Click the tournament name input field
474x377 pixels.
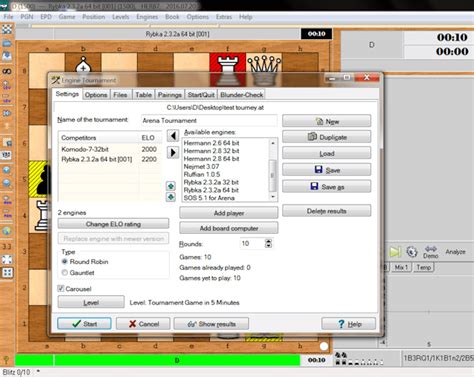pos(209,120)
